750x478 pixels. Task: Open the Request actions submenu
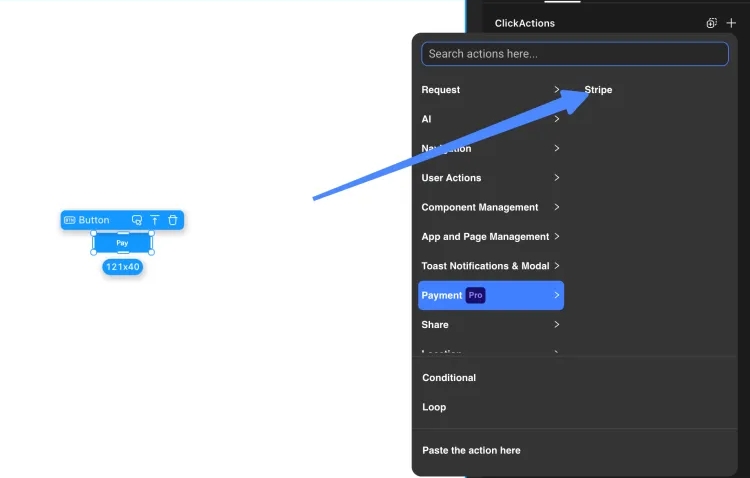click(x=491, y=89)
